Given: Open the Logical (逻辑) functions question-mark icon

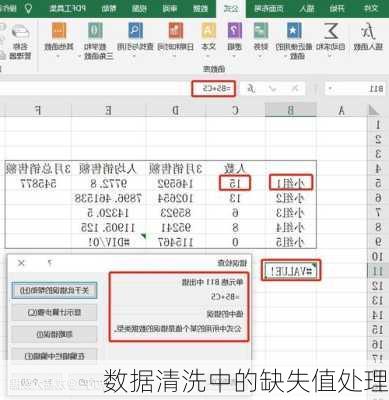Looking at the screenshot, I should [235, 31].
